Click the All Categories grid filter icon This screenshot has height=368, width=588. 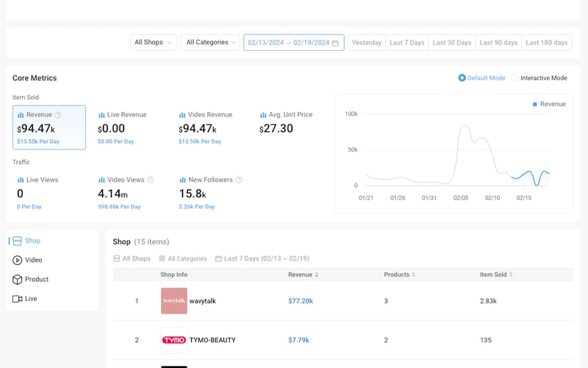click(x=162, y=258)
